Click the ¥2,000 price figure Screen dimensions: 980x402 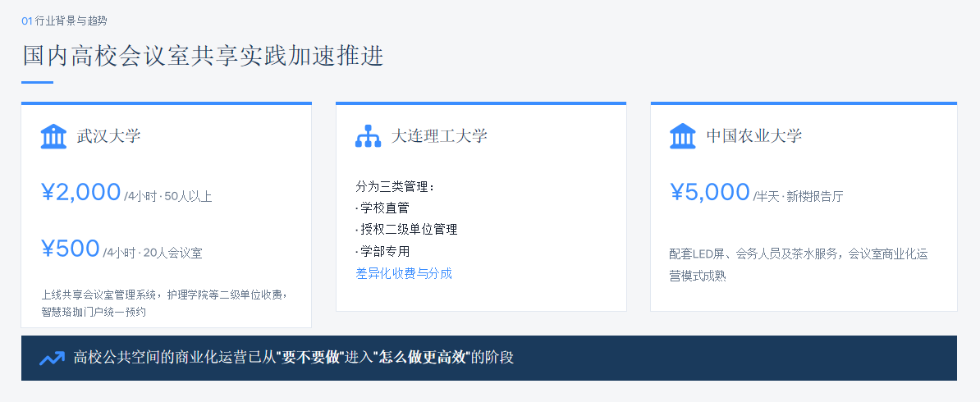click(80, 192)
